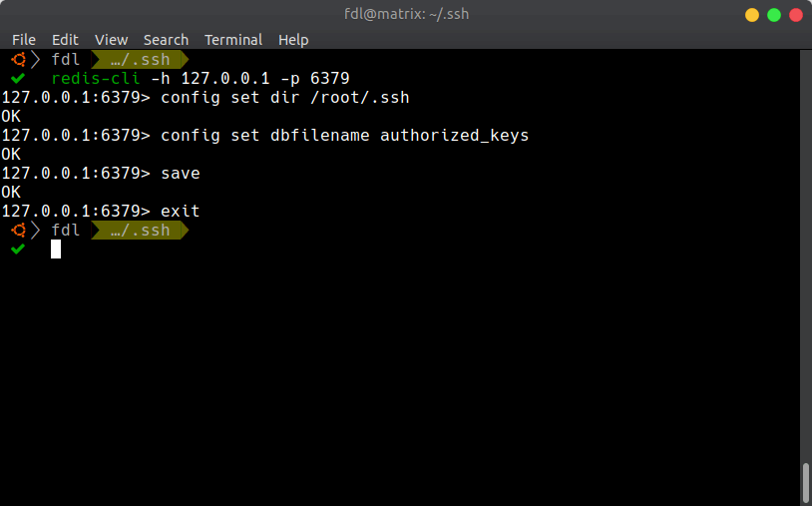Click the Ubuntu logo in bottom prompt
Screen dimensions: 812x506
click(x=19, y=230)
